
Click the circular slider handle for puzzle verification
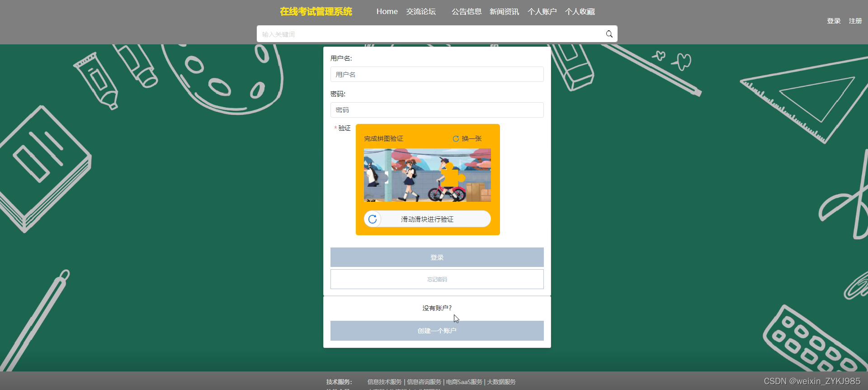373,219
